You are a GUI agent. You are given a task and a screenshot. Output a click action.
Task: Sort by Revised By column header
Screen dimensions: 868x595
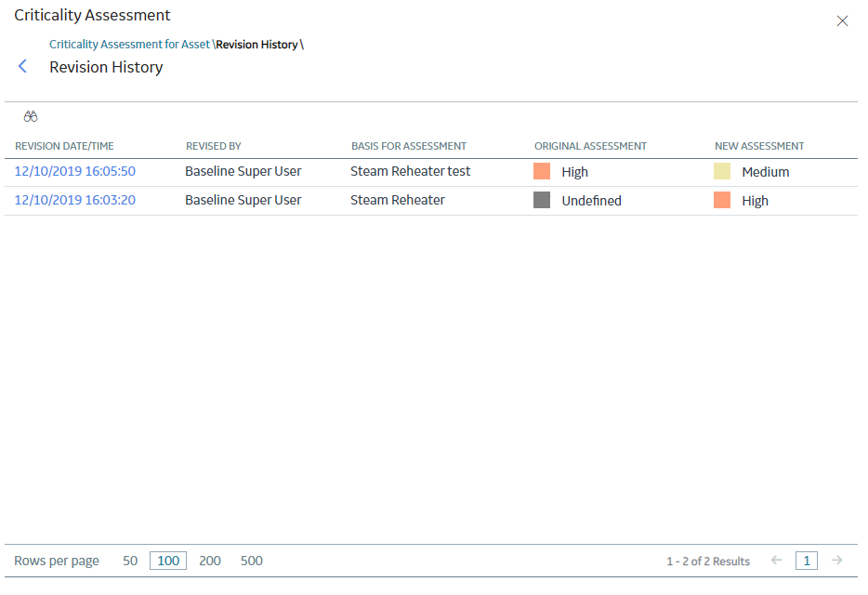point(214,146)
